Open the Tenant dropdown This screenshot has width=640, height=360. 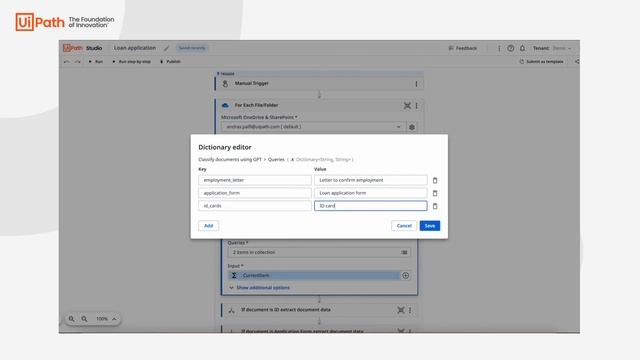click(552, 48)
